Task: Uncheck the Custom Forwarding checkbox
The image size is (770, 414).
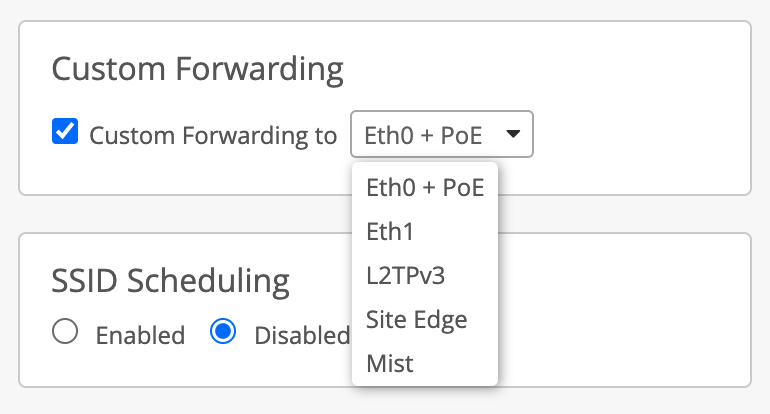Action: (65, 133)
